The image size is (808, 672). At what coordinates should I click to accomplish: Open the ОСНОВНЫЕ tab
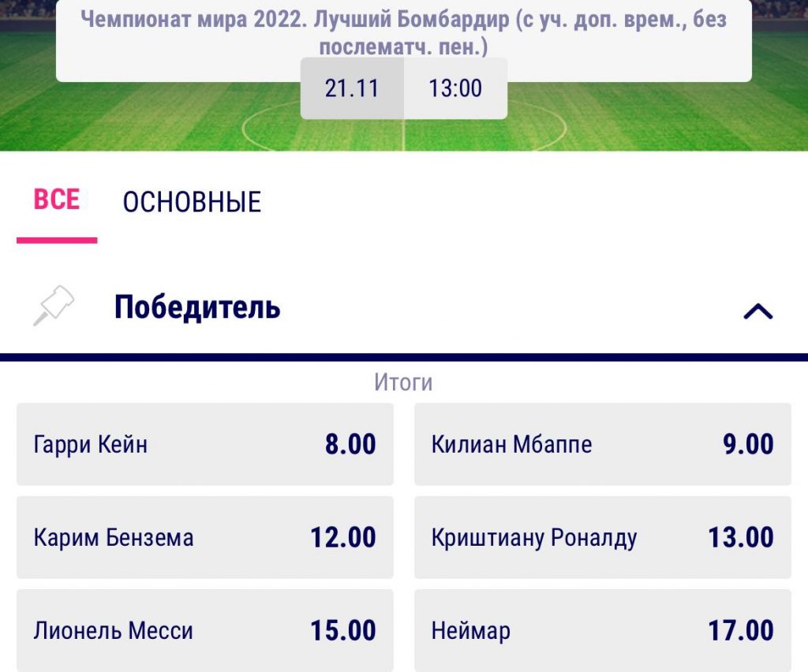192,203
